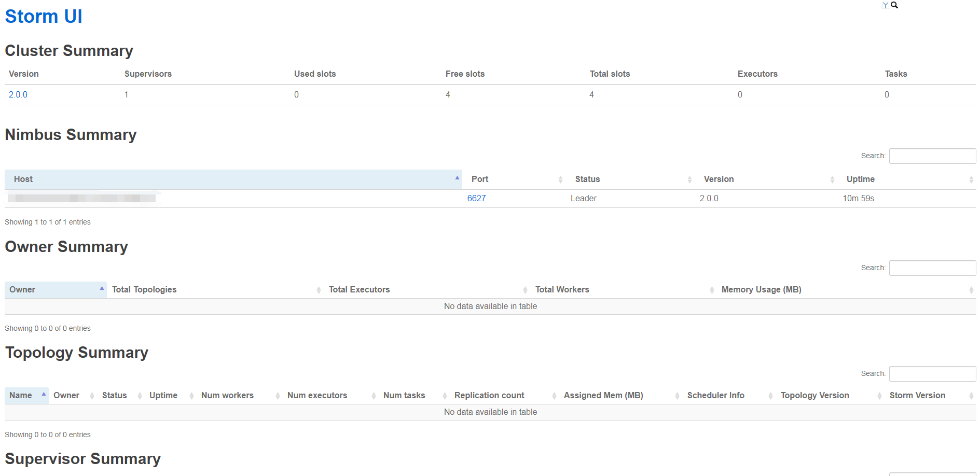Click the magnifying glass search icon
The image size is (980, 476).
pos(894,5)
